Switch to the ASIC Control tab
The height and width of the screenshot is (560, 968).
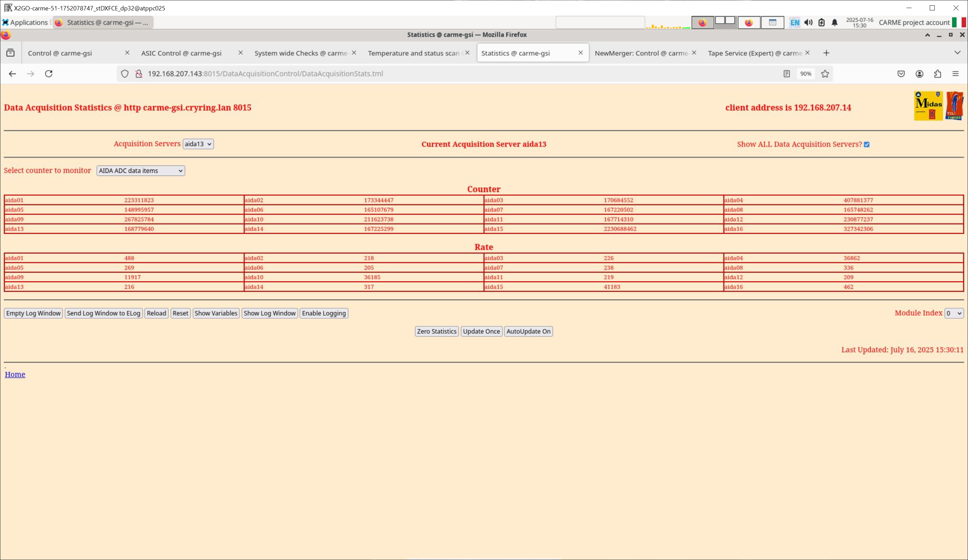pos(181,53)
